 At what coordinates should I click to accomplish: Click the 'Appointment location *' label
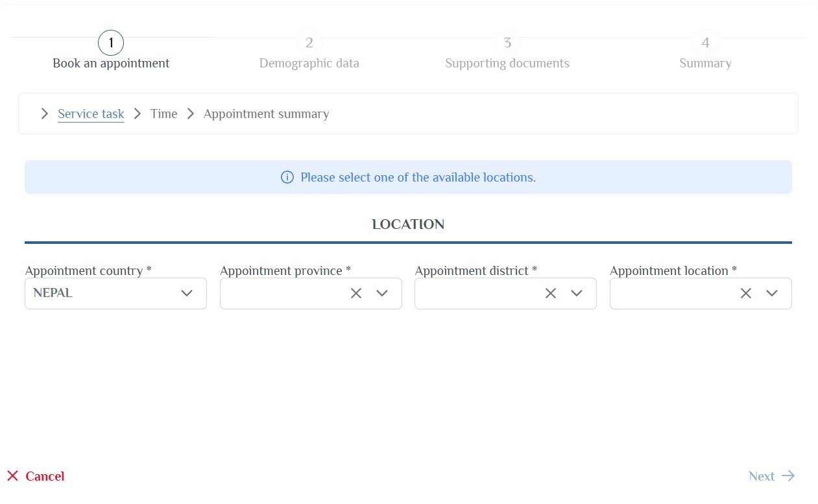point(673,270)
